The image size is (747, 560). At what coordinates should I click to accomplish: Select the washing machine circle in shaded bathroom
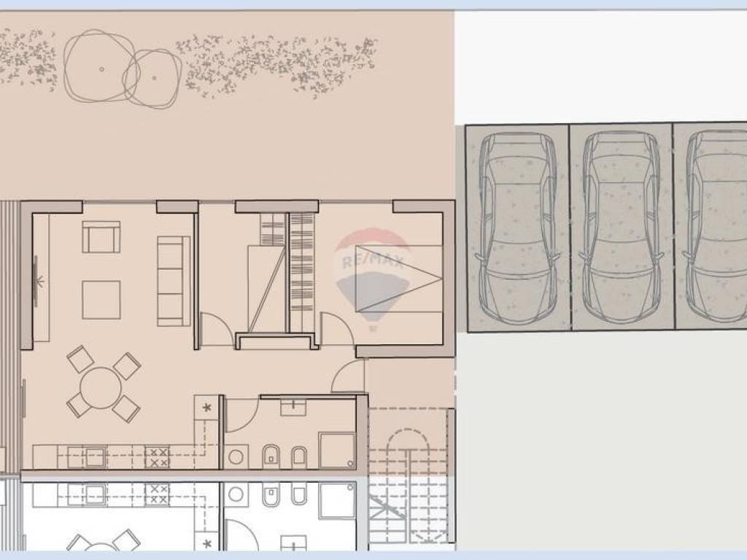236,457
